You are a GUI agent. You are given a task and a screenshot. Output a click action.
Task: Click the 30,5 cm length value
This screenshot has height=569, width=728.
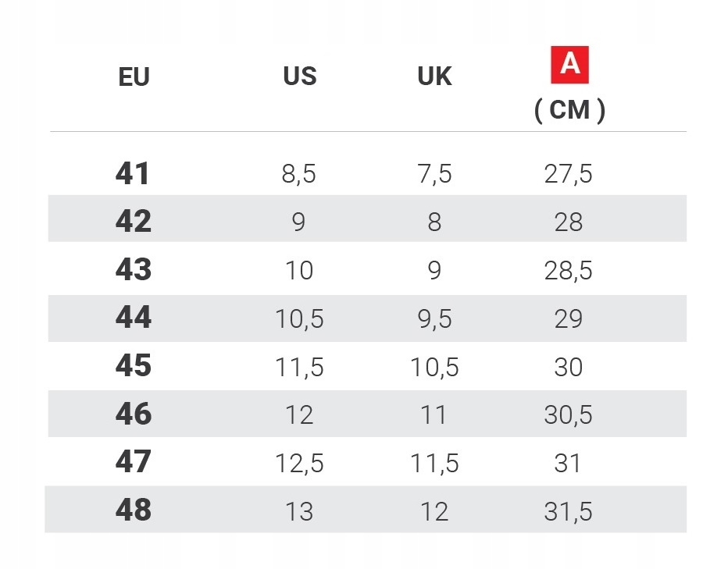(x=568, y=415)
